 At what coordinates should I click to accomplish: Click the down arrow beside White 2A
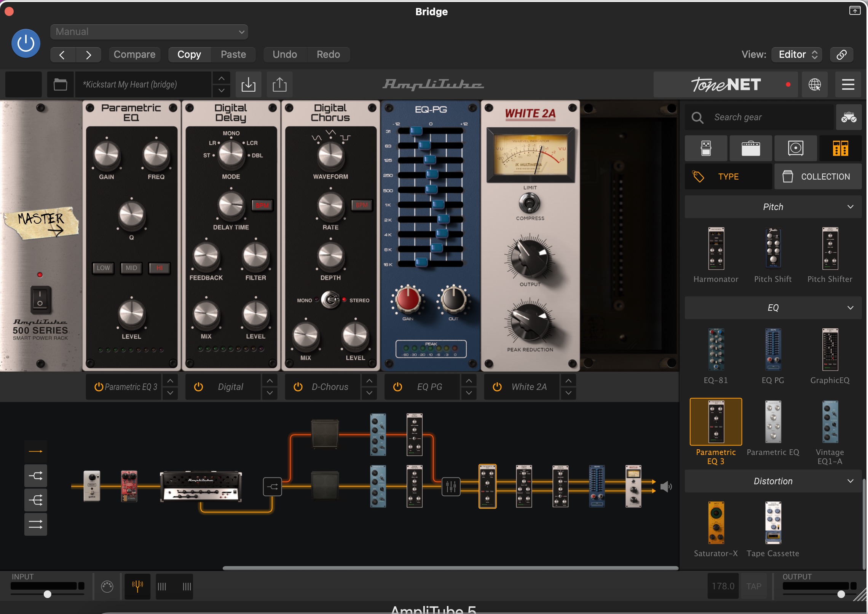[568, 393]
